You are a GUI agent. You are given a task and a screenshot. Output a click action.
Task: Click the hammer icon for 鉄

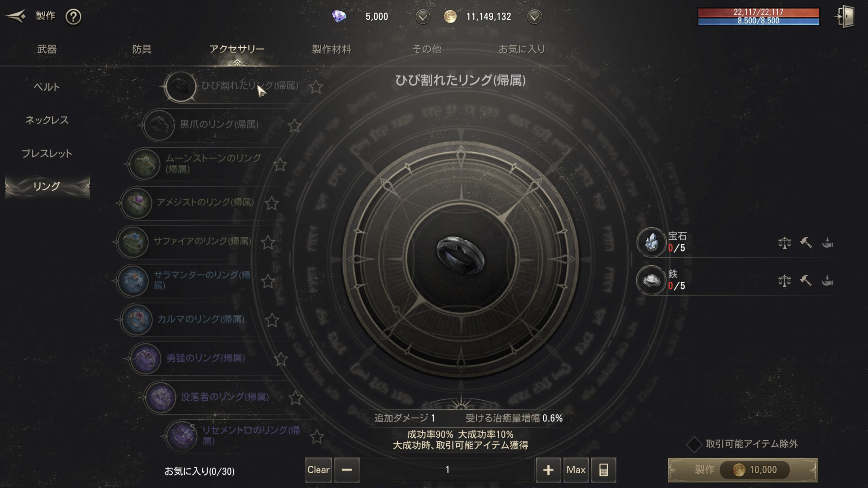point(806,280)
